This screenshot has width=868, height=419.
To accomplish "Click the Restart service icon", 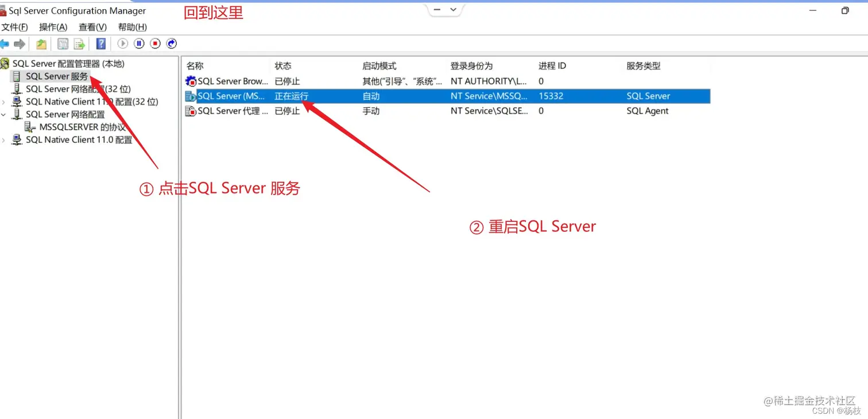I will (x=171, y=44).
